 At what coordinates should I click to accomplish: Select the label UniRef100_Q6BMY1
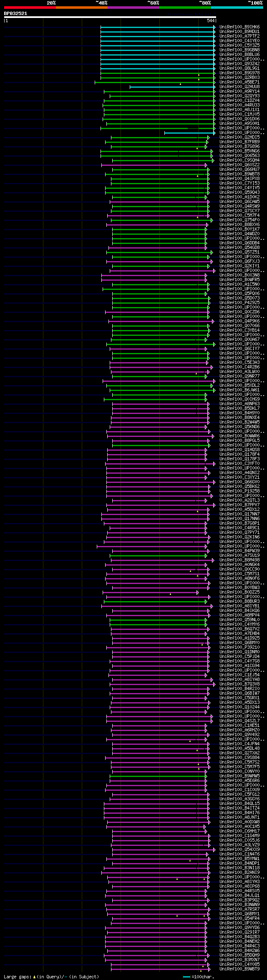tap(239, 914)
